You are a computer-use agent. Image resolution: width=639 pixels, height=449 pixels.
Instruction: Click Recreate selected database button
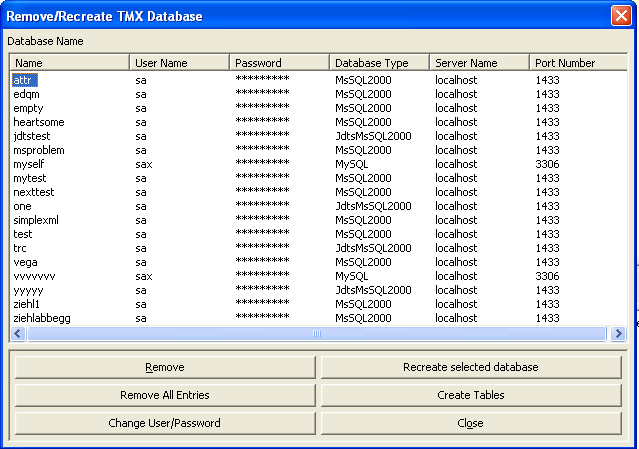point(470,367)
